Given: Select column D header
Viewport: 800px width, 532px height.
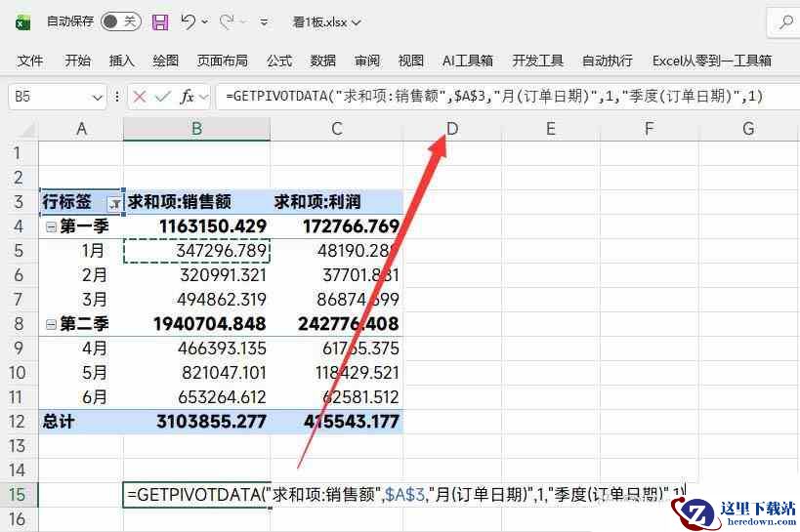Looking at the screenshot, I should [x=451, y=128].
